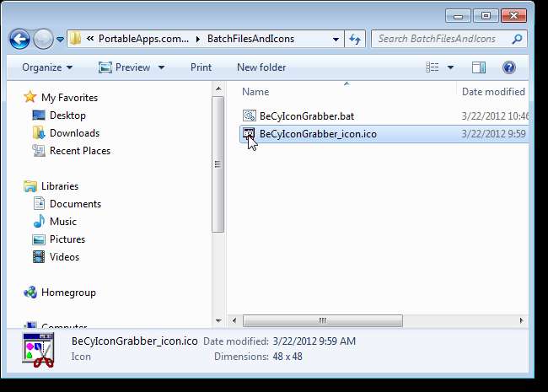Expand the Preview dropdown arrow
548x392 pixels.
(x=162, y=67)
